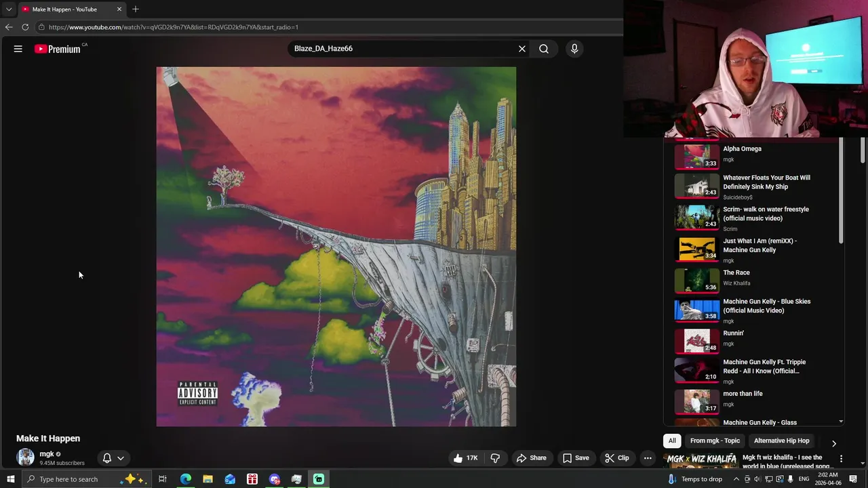
Task: Open the red gift app in taskbar
Action: click(x=252, y=479)
